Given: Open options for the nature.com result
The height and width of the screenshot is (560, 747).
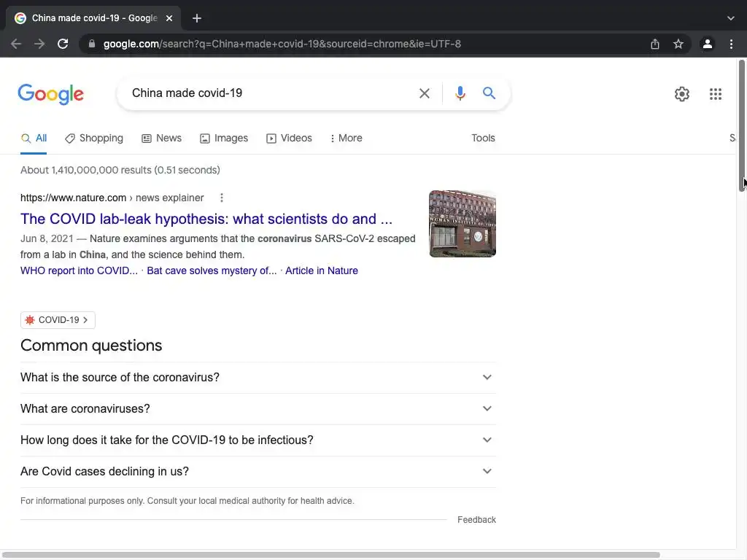Looking at the screenshot, I should coord(222,198).
